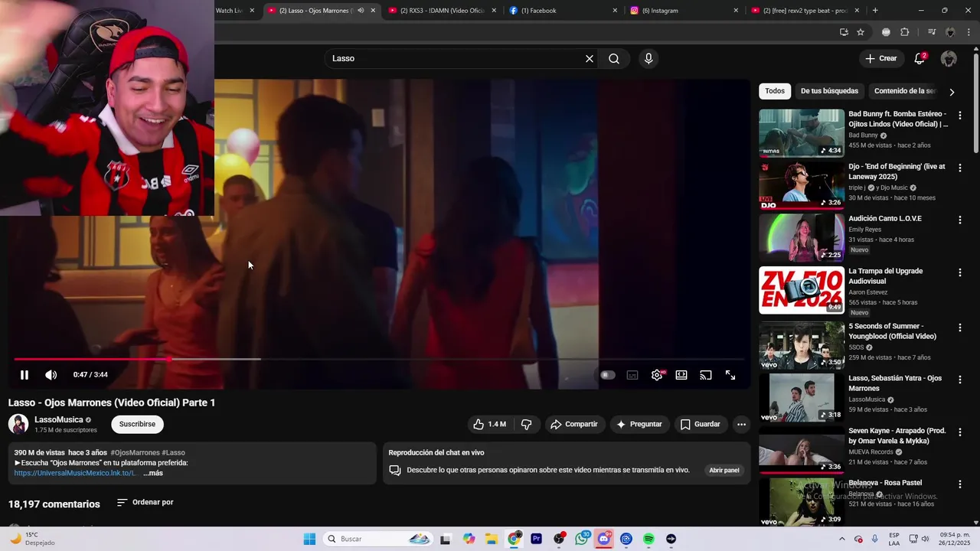Switch to the Facebook browser tab
This screenshot has height=551, width=980.
point(563,11)
